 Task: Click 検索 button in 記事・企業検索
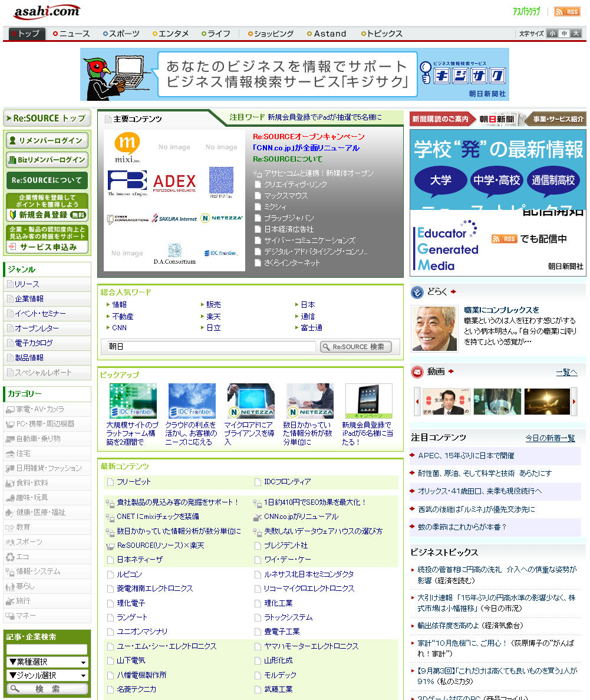[x=47, y=689]
